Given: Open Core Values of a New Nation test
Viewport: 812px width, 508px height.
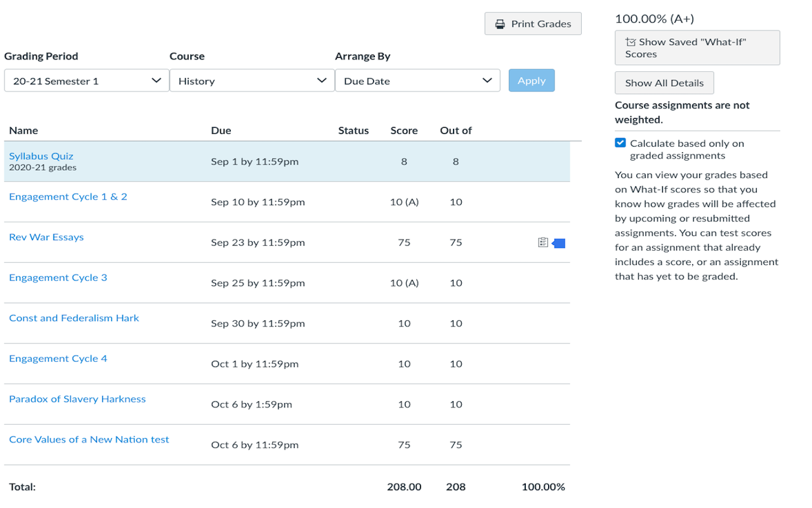Looking at the screenshot, I should 89,439.
